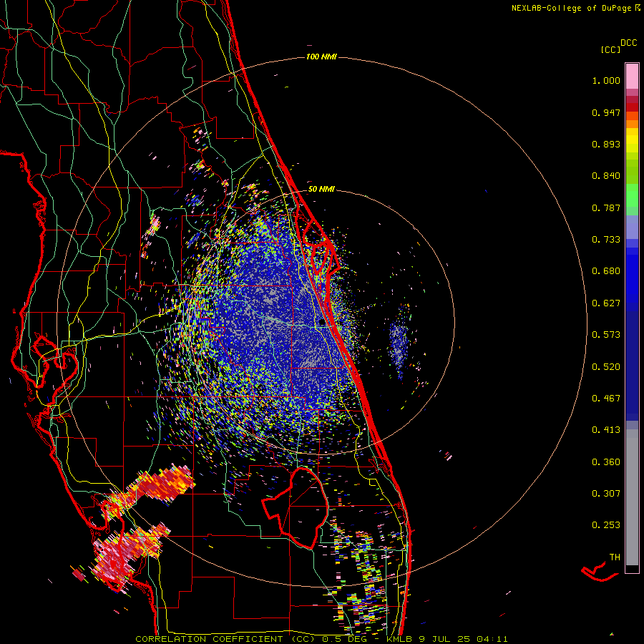This screenshot has width=644, height=644.
Task: Click the 50 NMI range ring label
Action: (321, 190)
